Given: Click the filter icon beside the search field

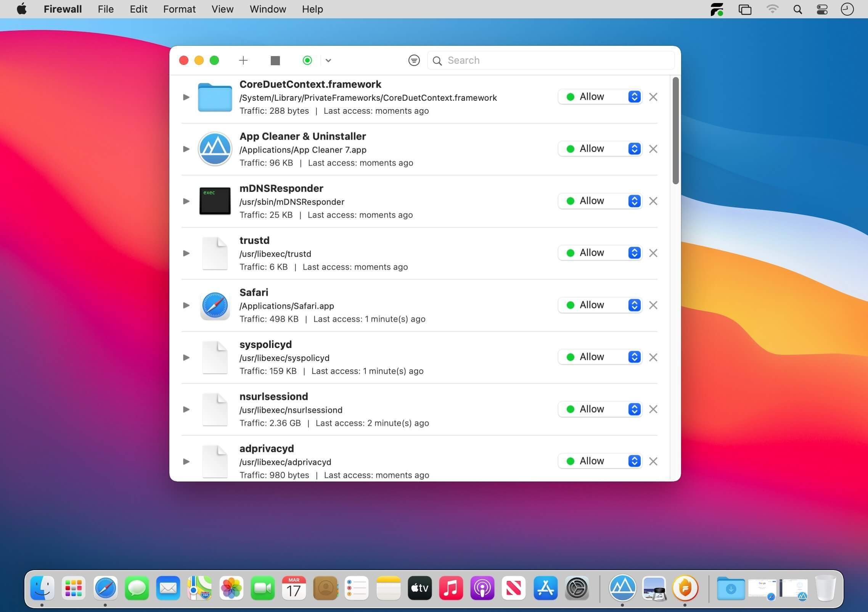Looking at the screenshot, I should pyautogui.click(x=414, y=60).
